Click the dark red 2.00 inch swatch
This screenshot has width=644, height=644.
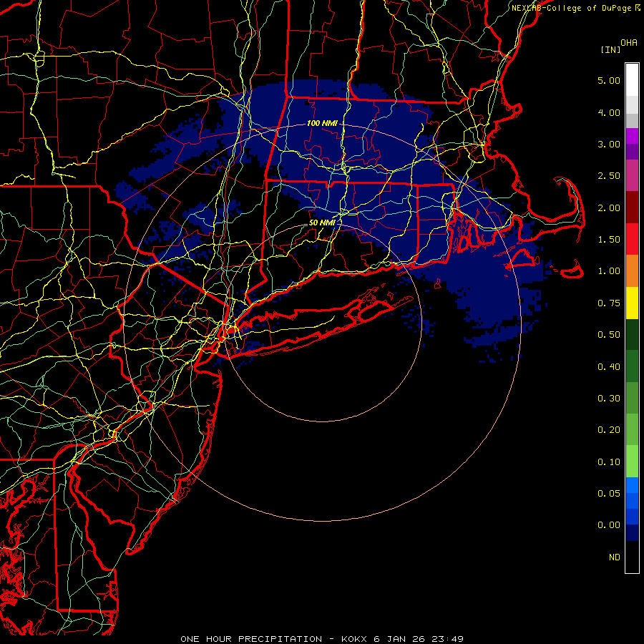coord(632,208)
